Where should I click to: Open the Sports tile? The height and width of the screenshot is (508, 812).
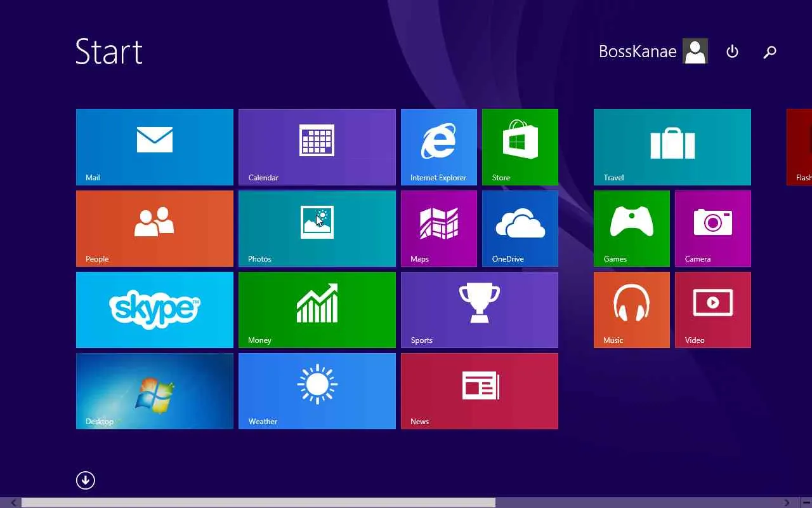[x=480, y=310]
